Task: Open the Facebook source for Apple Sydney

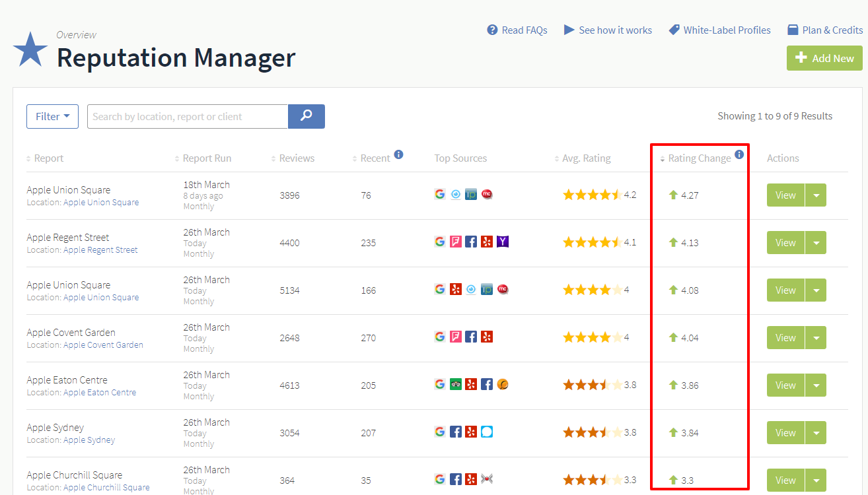Action: click(456, 432)
